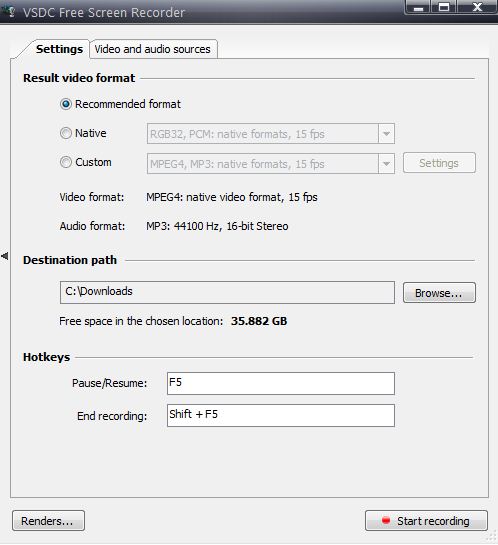Click the Pause/Resume hotkey field
Viewport: 498px width, 545px height.
(281, 383)
